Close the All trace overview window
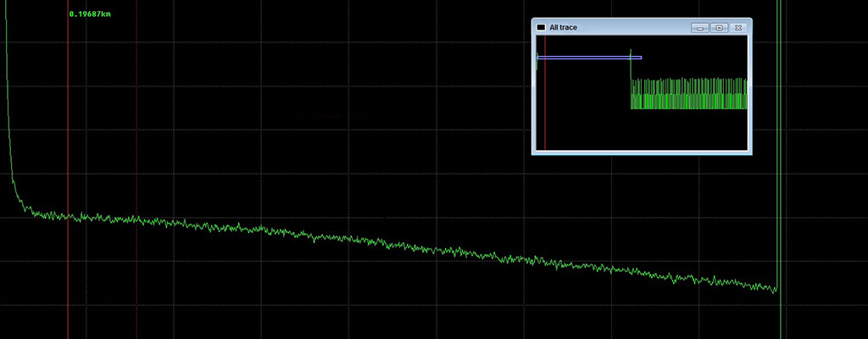868x339 pixels. click(x=738, y=28)
